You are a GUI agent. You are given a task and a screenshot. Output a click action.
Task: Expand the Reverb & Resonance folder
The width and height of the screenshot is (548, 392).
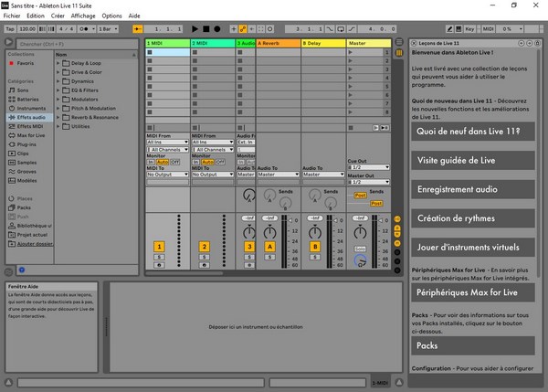click(58, 118)
